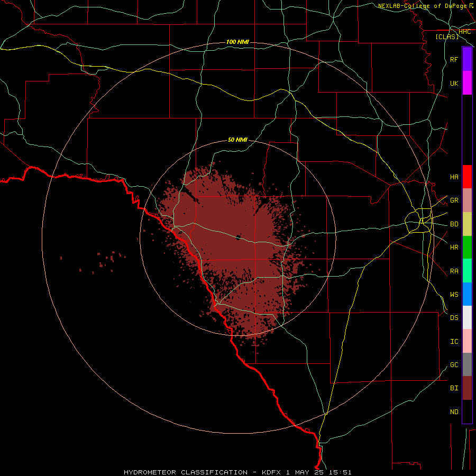Click the UK magenta legend swatch
The width and height of the screenshot is (476, 476).
(x=467, y=83)
